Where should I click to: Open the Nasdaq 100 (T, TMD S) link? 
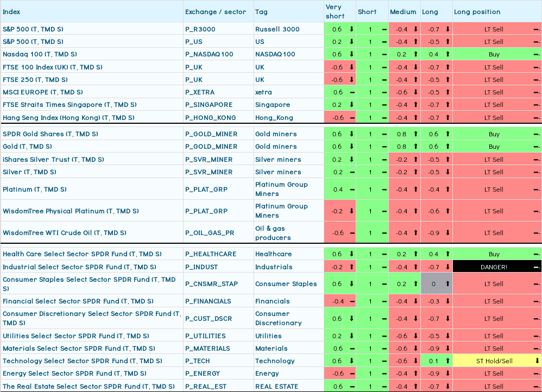(40, 54)
